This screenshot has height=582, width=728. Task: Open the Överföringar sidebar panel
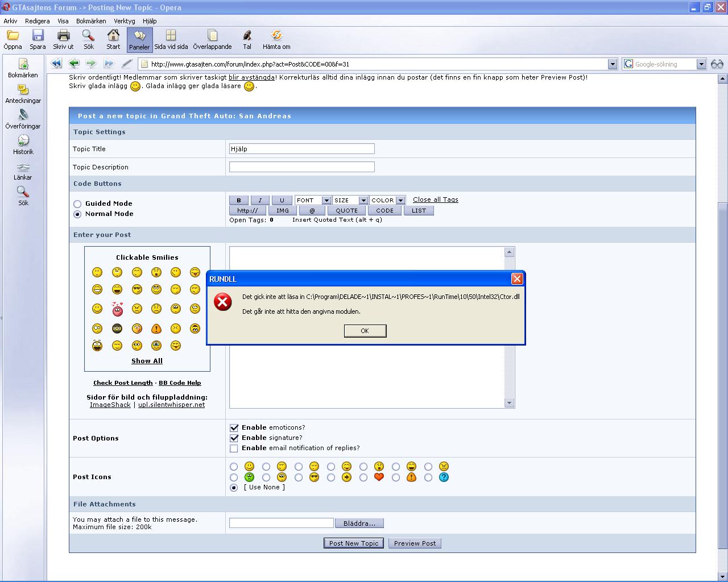23,119
